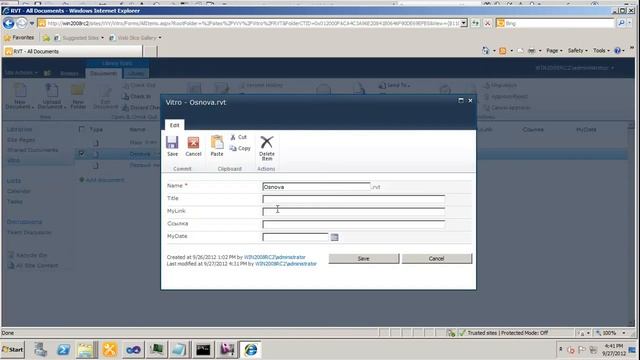Select the Library ribbon tab
The image size is (640, 360).
135,73
